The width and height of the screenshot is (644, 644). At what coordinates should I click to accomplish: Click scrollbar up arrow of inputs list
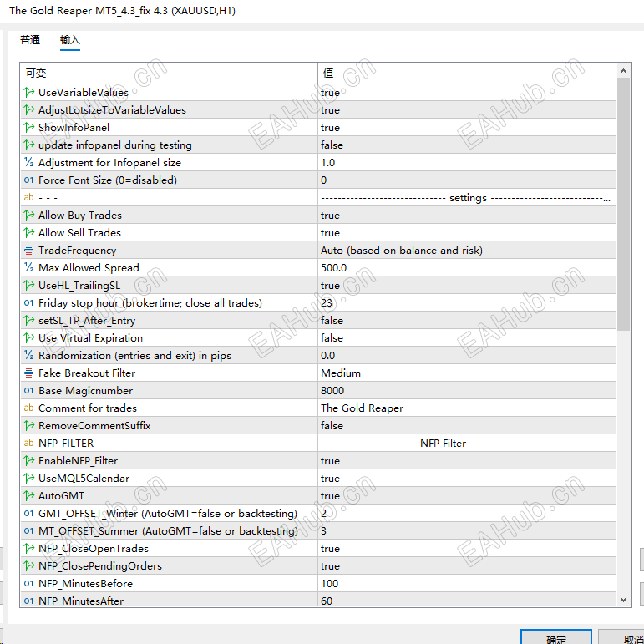pos(623,71)
